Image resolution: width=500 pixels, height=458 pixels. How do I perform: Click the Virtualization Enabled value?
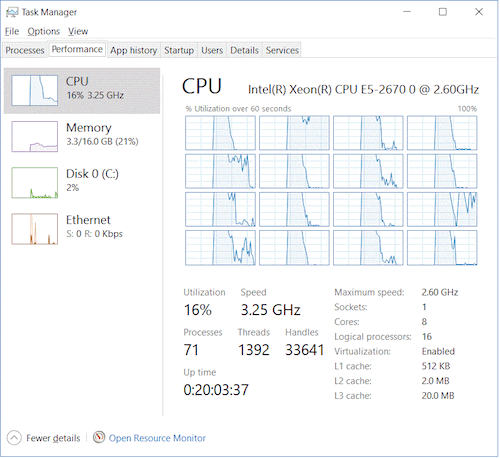(x=438, y=351)
